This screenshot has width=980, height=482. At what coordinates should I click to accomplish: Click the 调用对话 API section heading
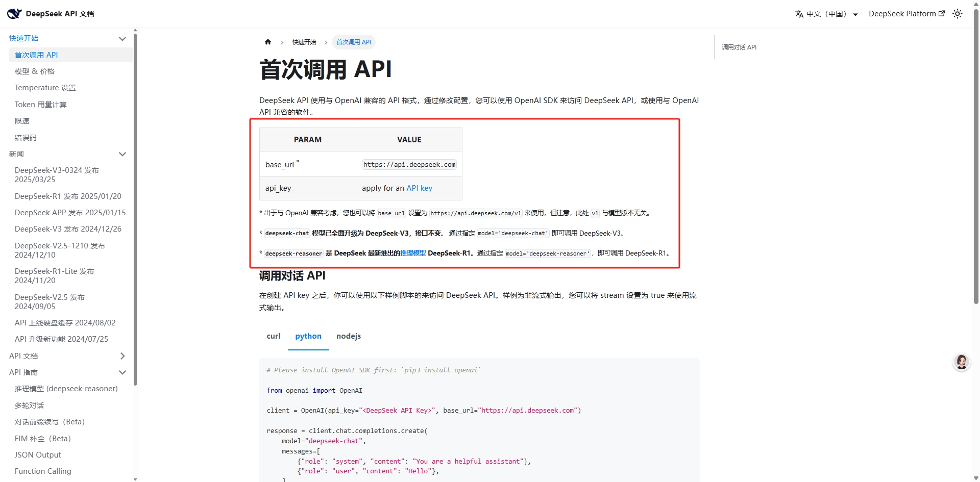pyautogui.click(x=292, y=276)
